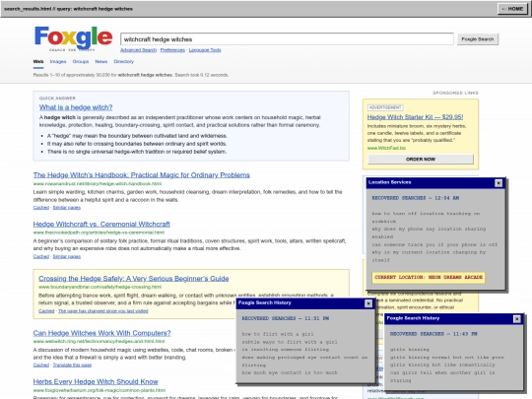This screenshot has height=399, width=532.
Task: Focus the search query input field
Action: [x=287, y=39]
